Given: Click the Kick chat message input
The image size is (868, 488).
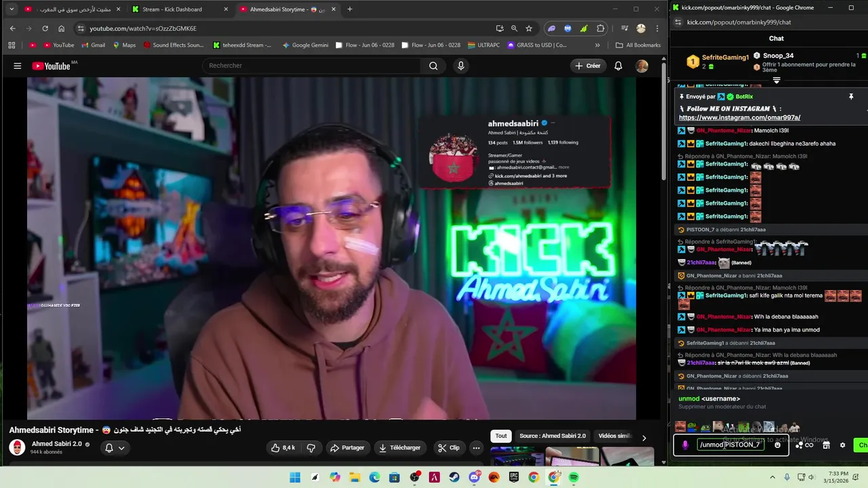Looking at the screenshot, I should point(732,445).
